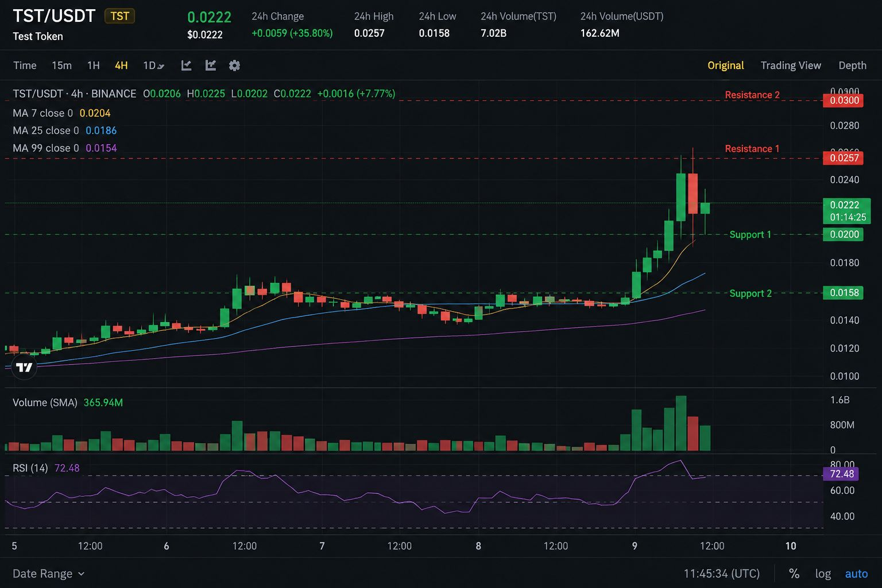Click the current price 0.0222 countdown tag
The image size is (882, 588).
[x=847, y=211]
